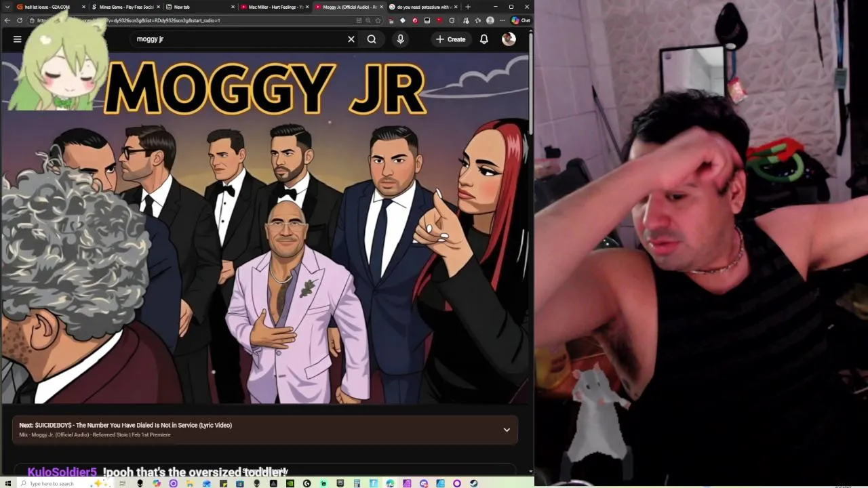Clear the 'moggy jr' search text
Viewport: 868px width, 488px height.
pyautogui.click(x=351, y=39)
